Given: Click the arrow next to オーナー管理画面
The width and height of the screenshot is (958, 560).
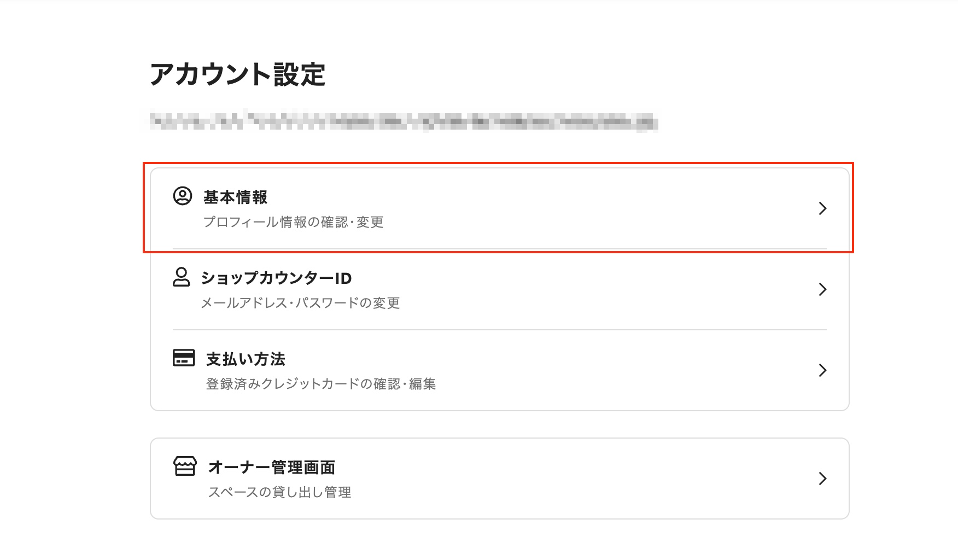Looking at the screenshot, I should tap(822, 479).
